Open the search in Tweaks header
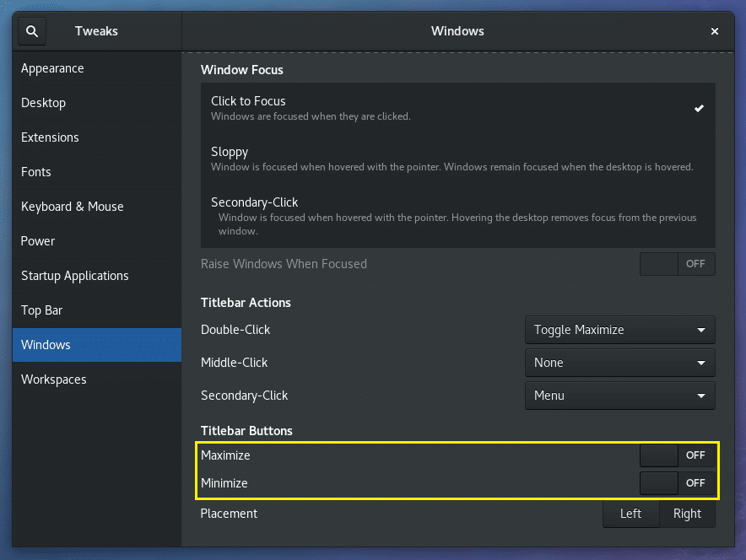Viewport: 746px width, 560px height. pos(31,30)
